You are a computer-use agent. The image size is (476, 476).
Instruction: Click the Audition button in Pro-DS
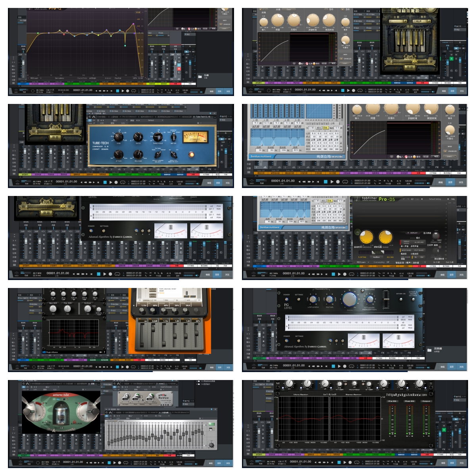(x=376, y=257)
